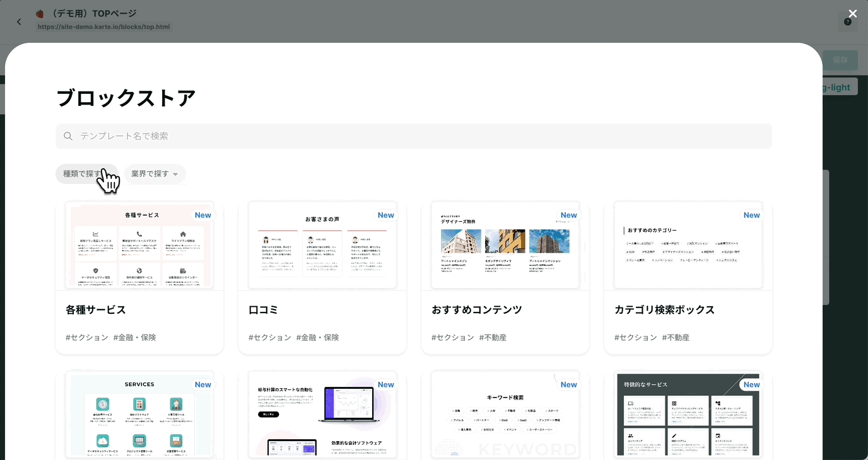This screenshot has width=868, height=460.
Task: Click the site-demo.karte.io page URL
Action: [x=104, y=27]
